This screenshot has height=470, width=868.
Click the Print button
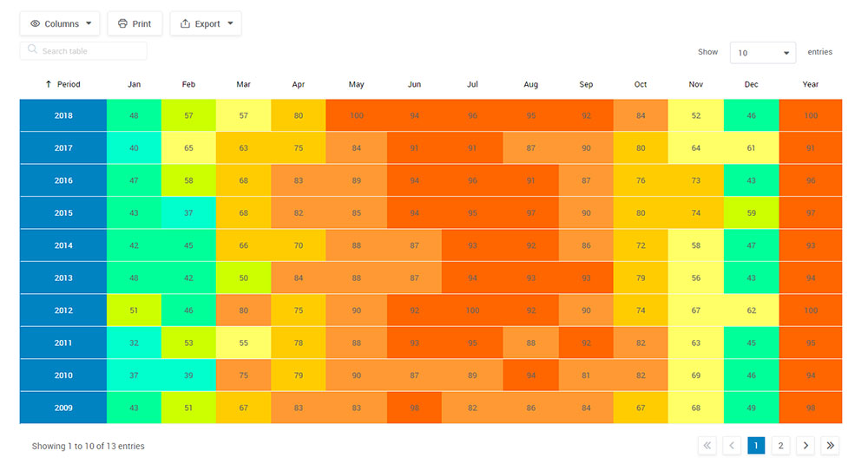pyautogui.click(x=135, y=23)
